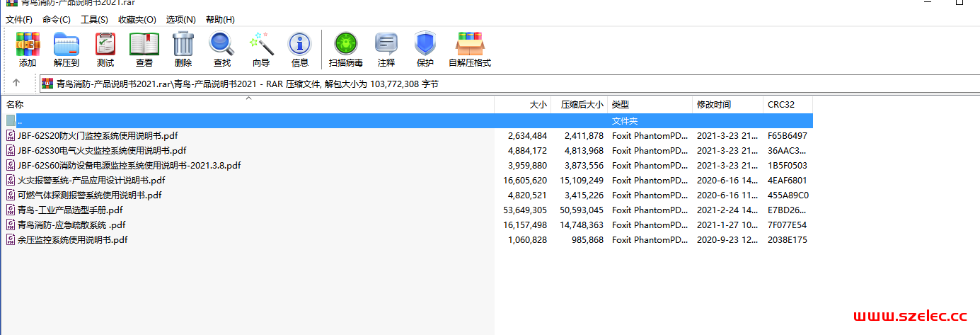980x335 pixels.
Task: Select file JBF-62S60消防设备电源监控系统使用说明书-2021.3.8.pdf
Action: click(x=129, y=165)
